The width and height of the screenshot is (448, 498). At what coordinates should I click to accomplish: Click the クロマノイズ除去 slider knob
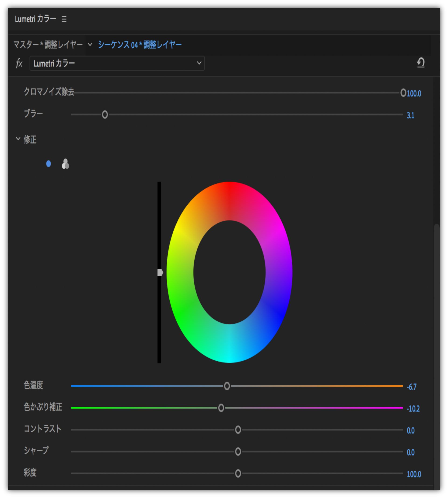point(403,93)
